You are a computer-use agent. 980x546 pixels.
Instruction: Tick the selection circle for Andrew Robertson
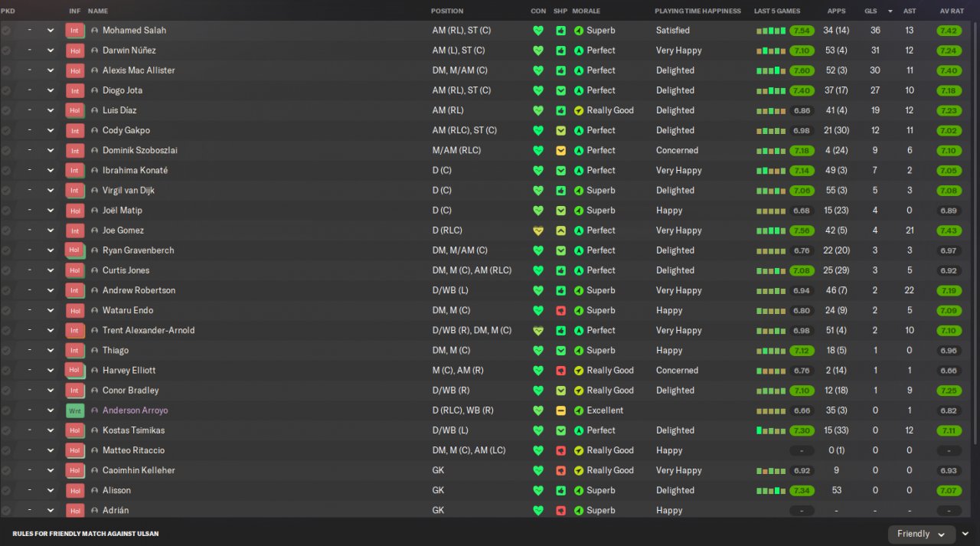(x=6, y=291)
